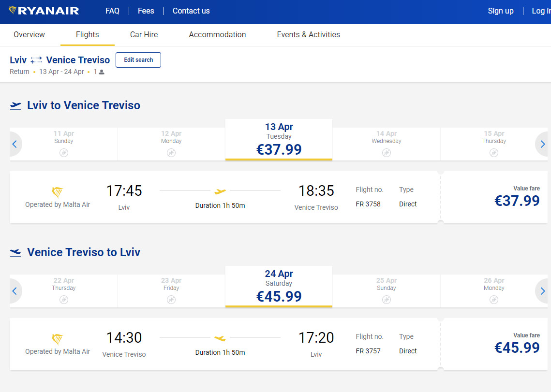Click flight number FR 3757
This screenshot has width=551, height=392.
click(x=368, y=351)
